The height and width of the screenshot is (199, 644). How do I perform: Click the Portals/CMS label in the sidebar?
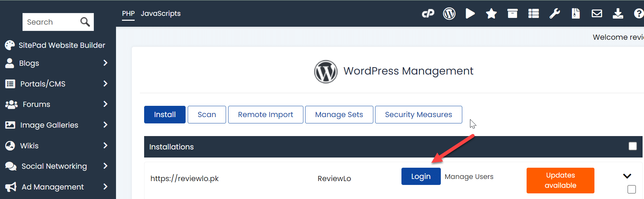[x=43, y=84]
